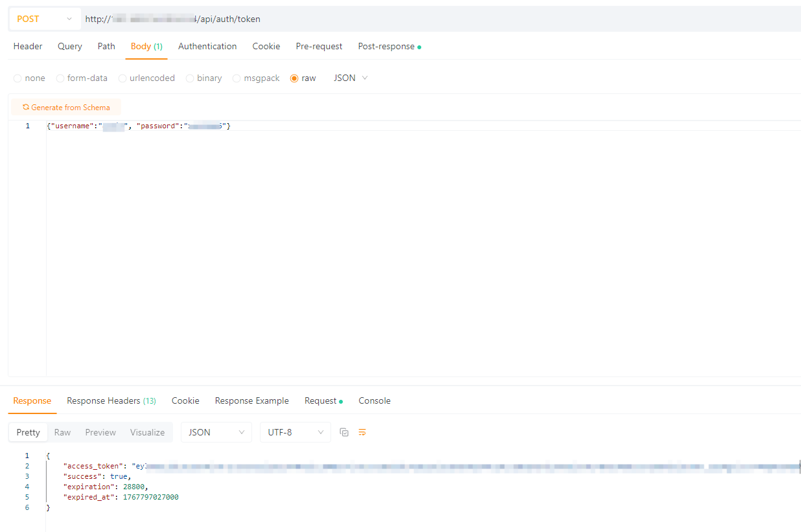
Task: Toggle word wrap icon in response toolbar
Action: (x=362, y=432)
